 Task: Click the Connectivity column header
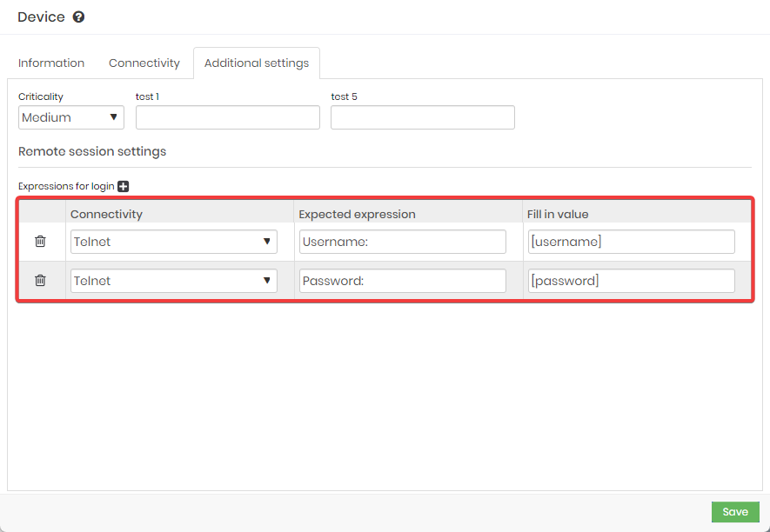coord(106,215)
